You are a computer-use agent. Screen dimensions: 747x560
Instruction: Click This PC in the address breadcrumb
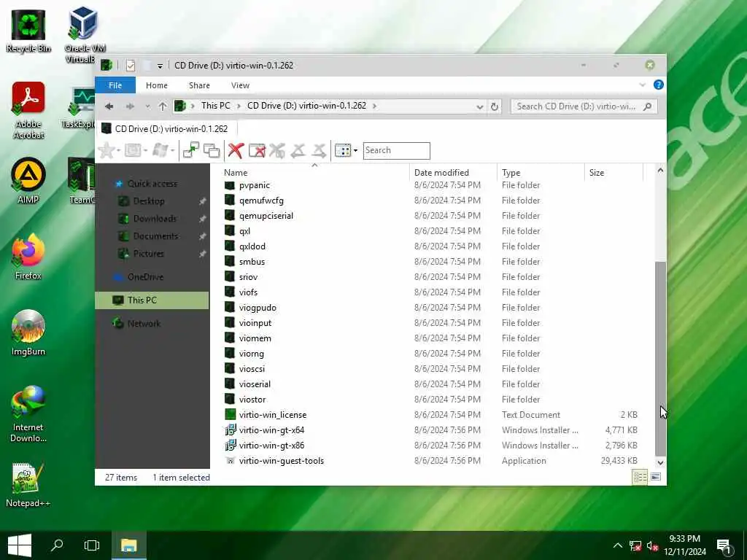tap(215, 106)
